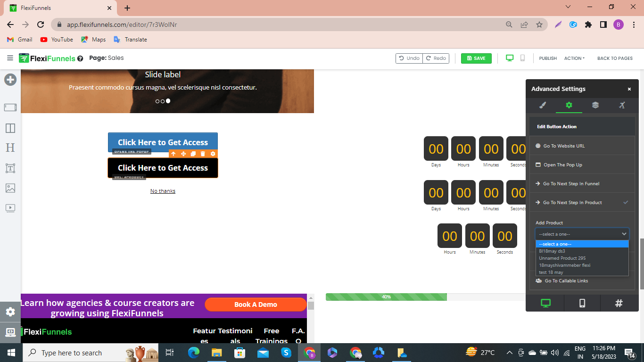Viewport: 644px width, 362px height.
Task: Open the layers tab in Advanced Settings
Action: [x=595, y=105]
